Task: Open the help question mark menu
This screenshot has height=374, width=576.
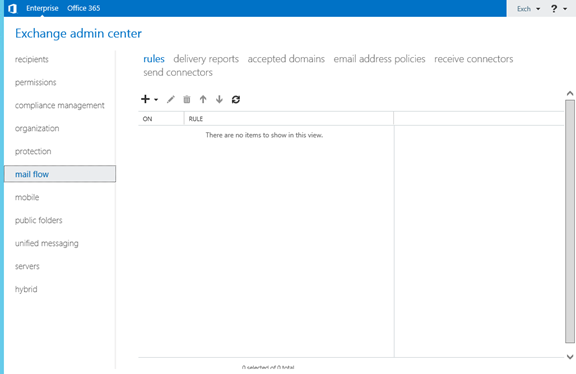Action: pos(554,8)
